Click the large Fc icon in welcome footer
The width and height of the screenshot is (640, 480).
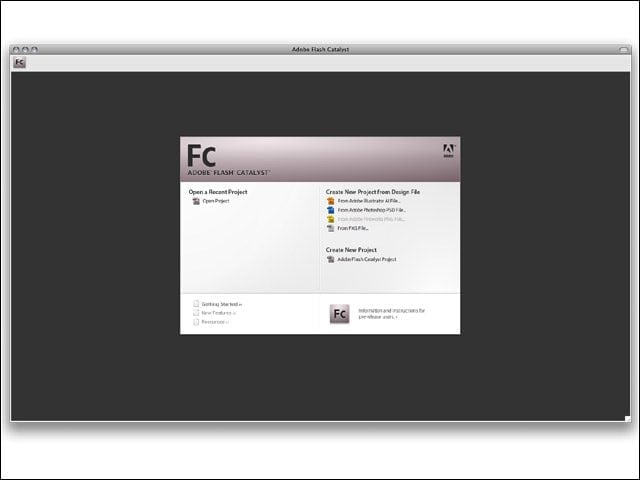tap(340, 313)
